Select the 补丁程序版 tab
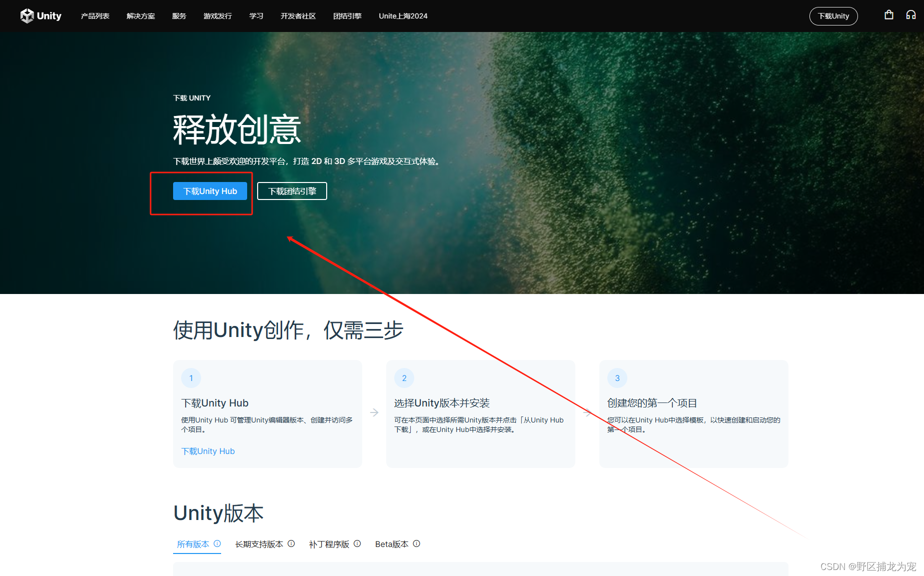Image resolution: width=924 pixels, height=576 pixels. (x=329, y=544)
